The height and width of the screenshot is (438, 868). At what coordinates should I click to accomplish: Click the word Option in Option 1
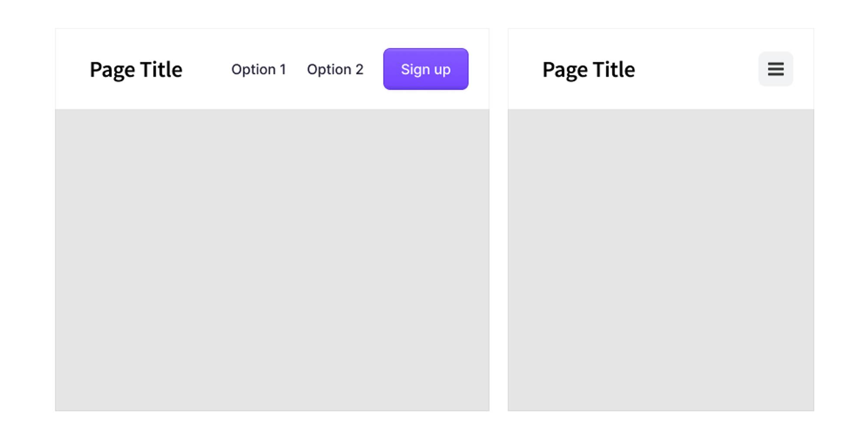click(253, 69)
